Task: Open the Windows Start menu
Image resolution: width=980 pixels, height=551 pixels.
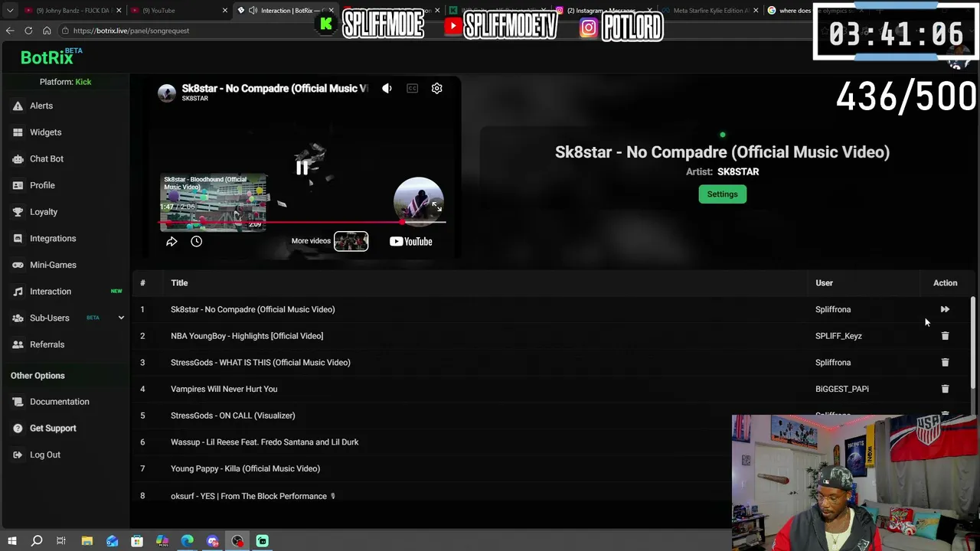Action: [11, 541]
